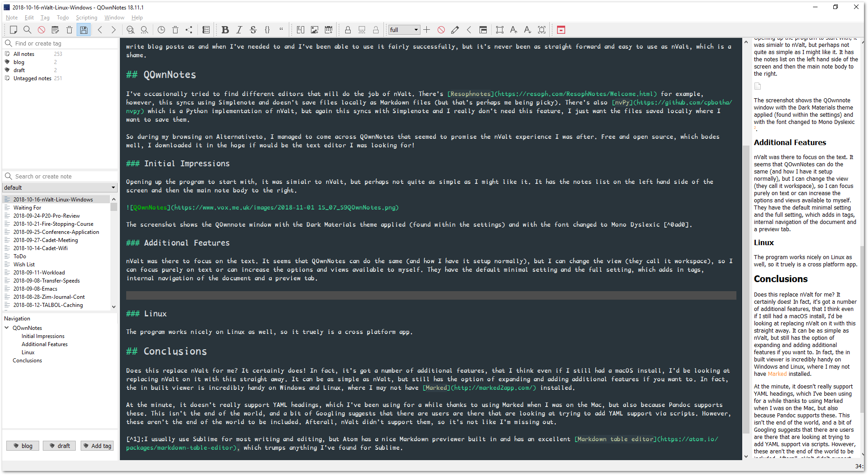Jump to 'Initial Impressions' in navigation
The image size is (868, 475).
(43, 336)
